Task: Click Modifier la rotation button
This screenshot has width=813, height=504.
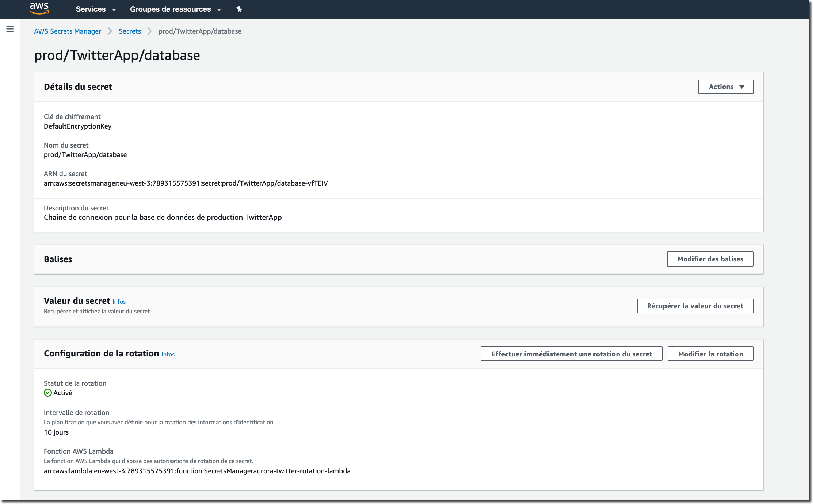Action: [x=710, y=354]
